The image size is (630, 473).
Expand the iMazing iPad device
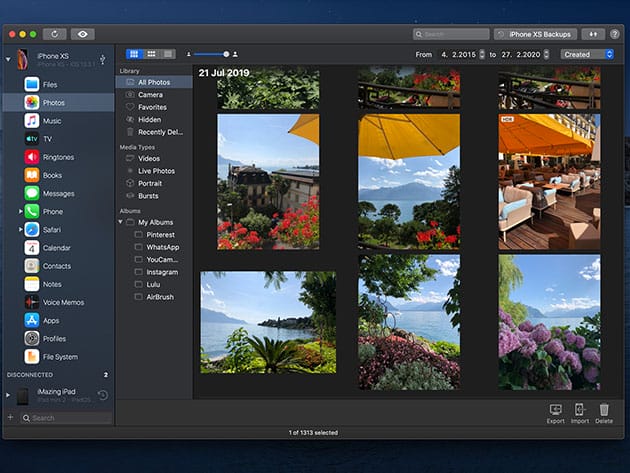[x=8, y=397]
